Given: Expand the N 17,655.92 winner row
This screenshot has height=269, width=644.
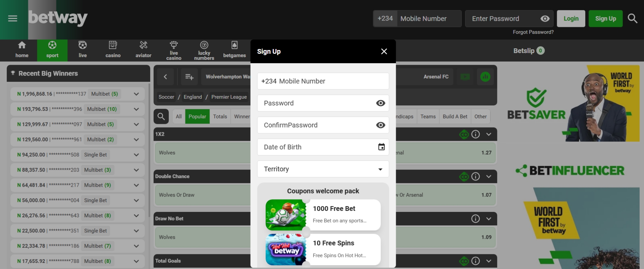Looking at the screenshot, I should click(x=136, y=261).
